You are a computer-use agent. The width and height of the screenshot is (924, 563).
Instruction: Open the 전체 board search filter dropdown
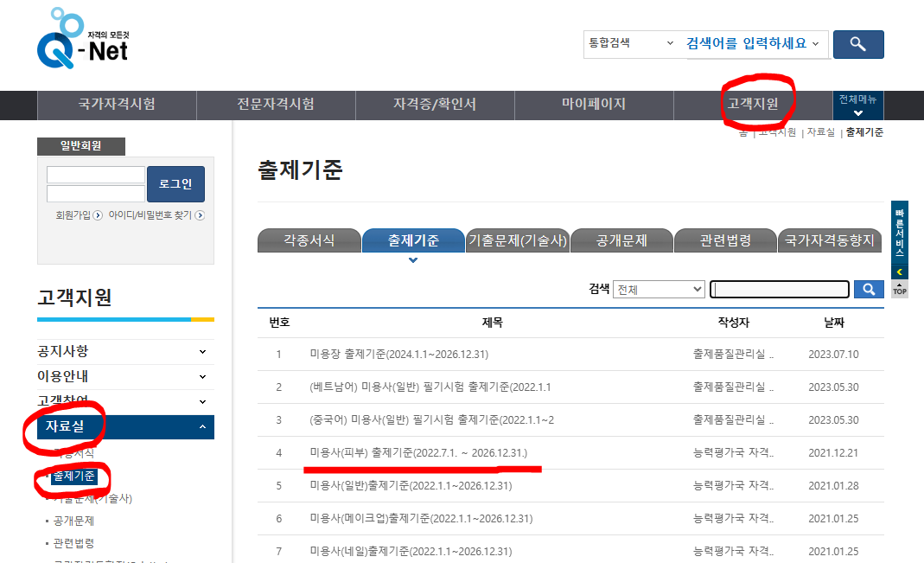659,289
